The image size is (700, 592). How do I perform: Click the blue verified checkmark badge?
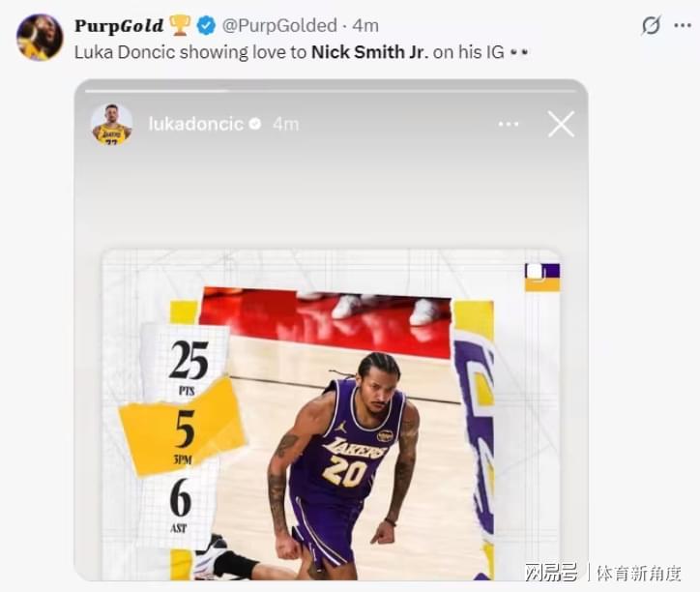(x=206, y=25)
